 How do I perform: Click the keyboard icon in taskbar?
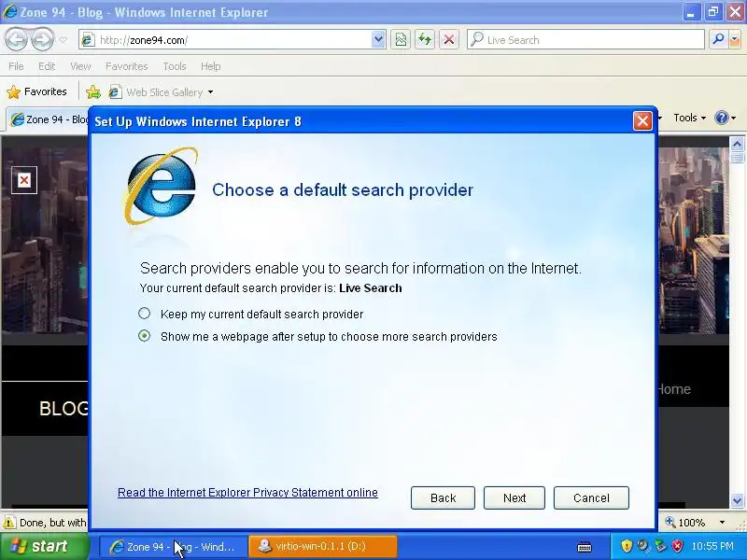click(585, 547)
